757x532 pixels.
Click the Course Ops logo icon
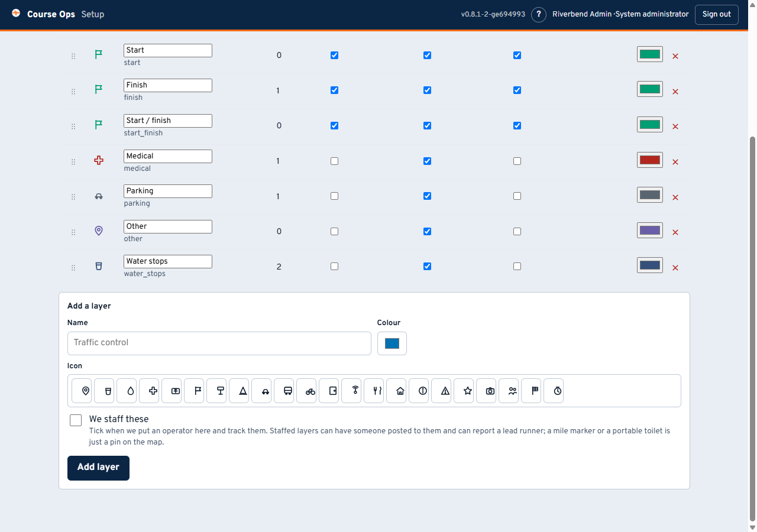(x=16, y=13)
